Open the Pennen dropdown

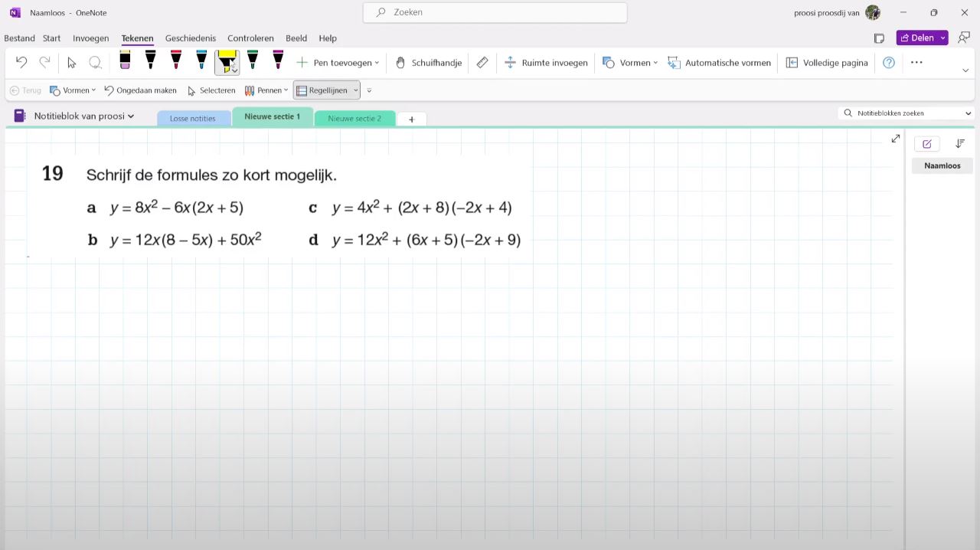pyautogui.click(x=266, y=90)
